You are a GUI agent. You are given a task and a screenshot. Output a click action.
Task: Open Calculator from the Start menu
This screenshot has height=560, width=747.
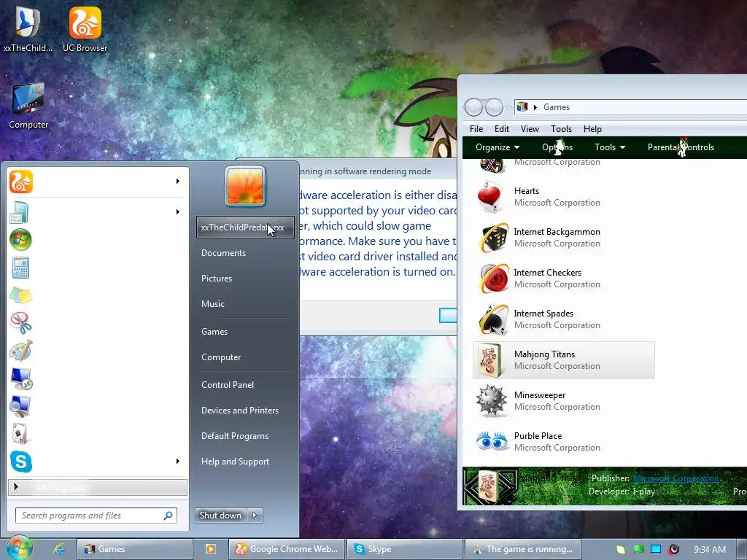[x=20, y=268]
